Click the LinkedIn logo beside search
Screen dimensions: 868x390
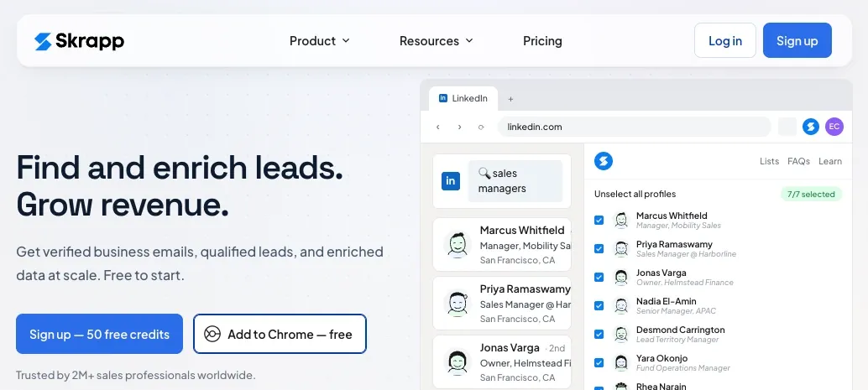[x=451, y=181]
